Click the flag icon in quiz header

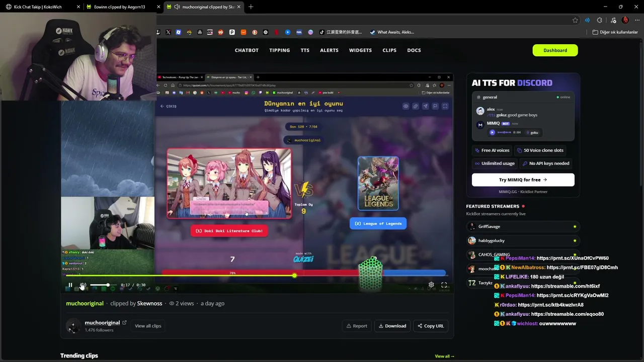coord(435,106)
